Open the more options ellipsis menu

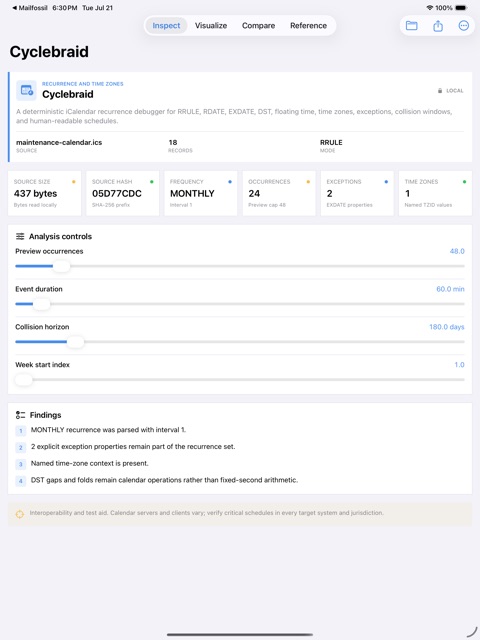point(464,26)
